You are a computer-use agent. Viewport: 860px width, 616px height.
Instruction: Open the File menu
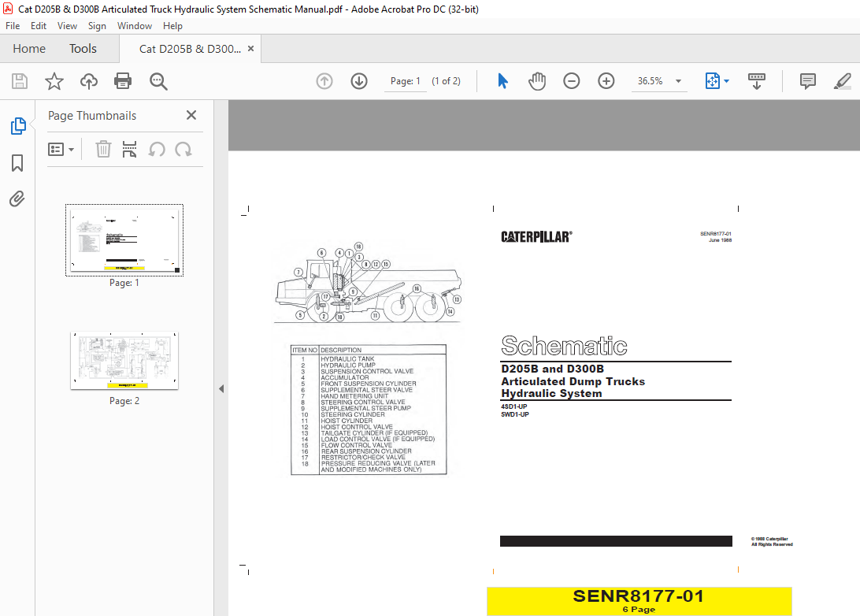coord(13,26)
